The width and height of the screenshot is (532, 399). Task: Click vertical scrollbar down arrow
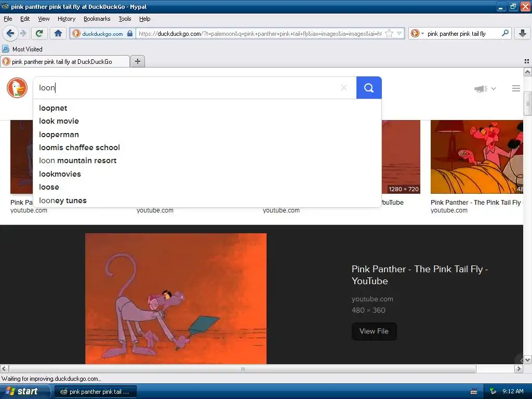click(x=527, y=360)
